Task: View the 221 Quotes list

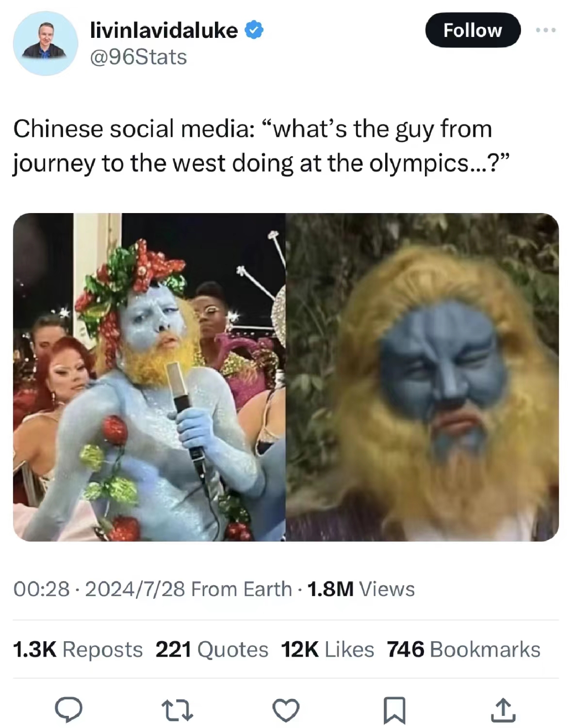Action: click(212, 649)
